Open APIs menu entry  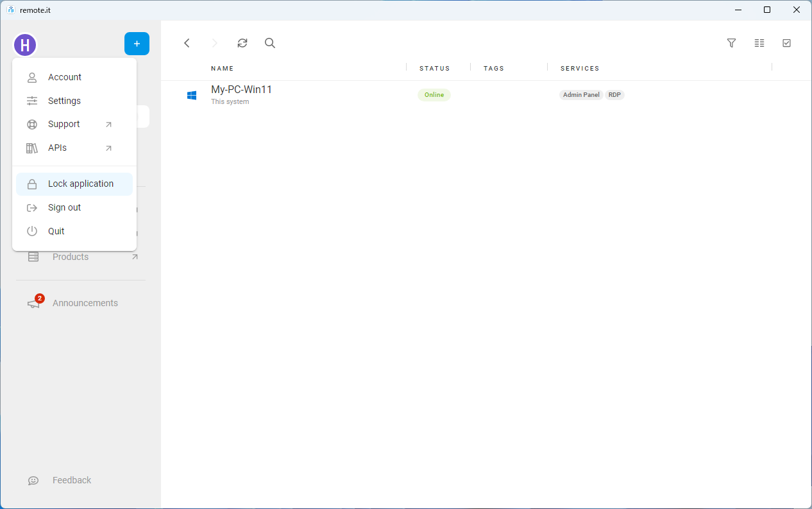(74, 148)
